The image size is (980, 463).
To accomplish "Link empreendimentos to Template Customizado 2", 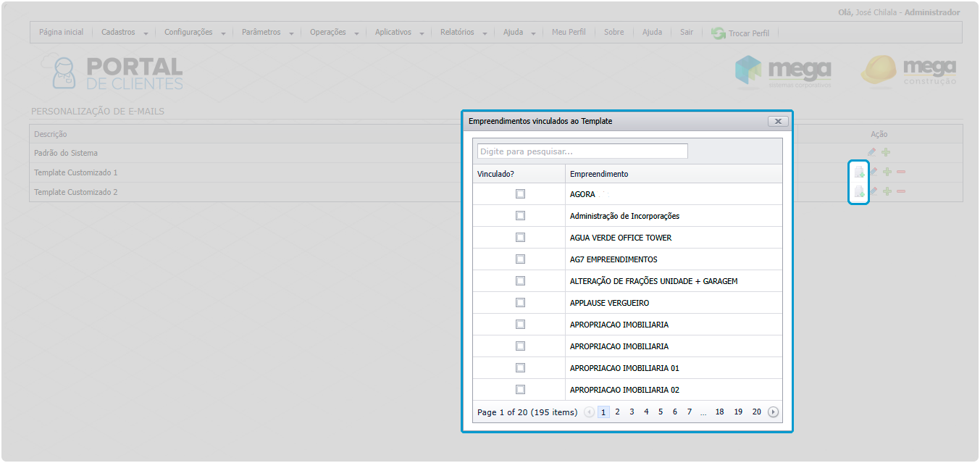I will pyautogui.click(x=859, y=192).
